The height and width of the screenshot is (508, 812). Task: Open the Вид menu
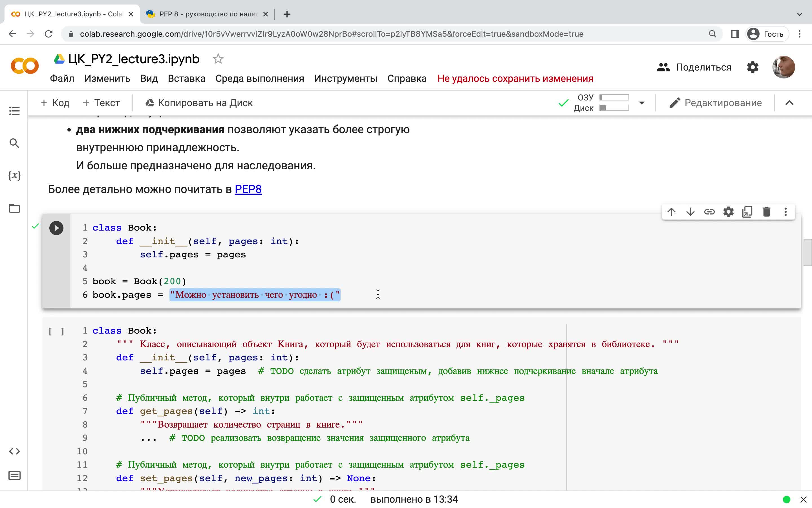[149, 79]
